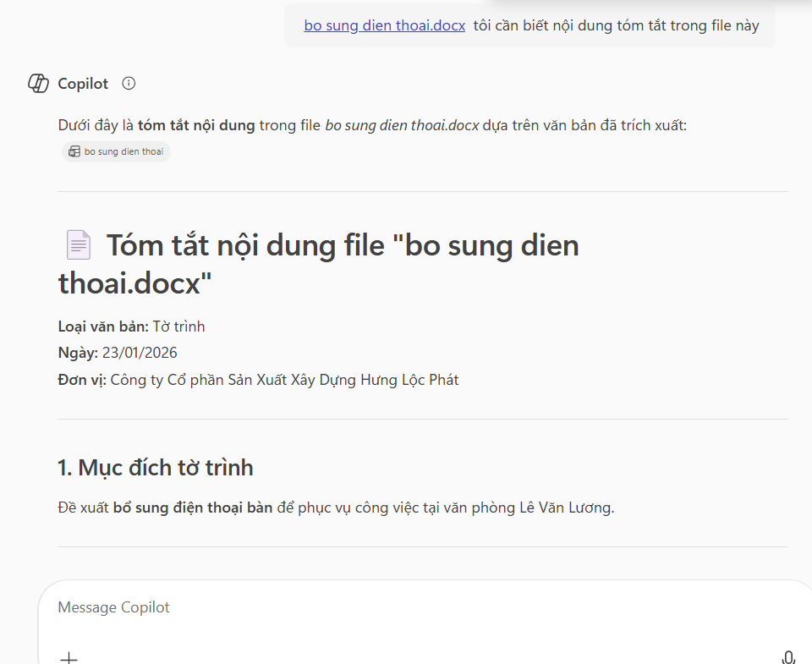
Task: Click the Word icon in citation chip
Action: click(74, 151)
